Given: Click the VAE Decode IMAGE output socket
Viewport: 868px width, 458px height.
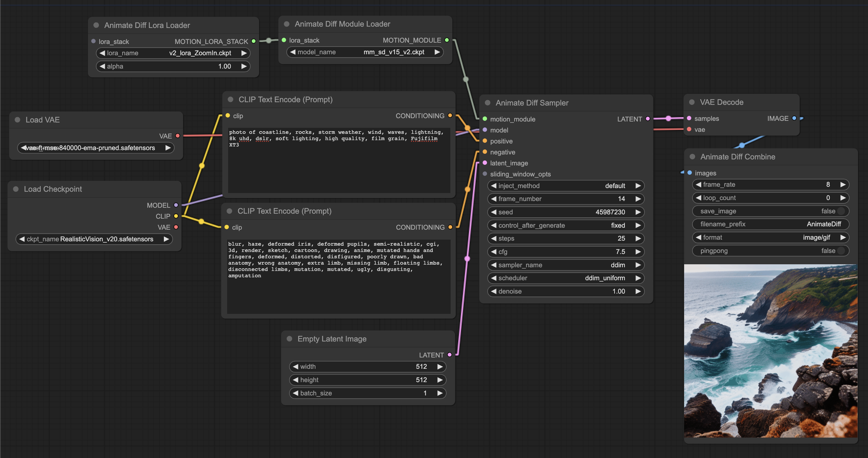Looking at the screenshot, I should click(794, 118).
